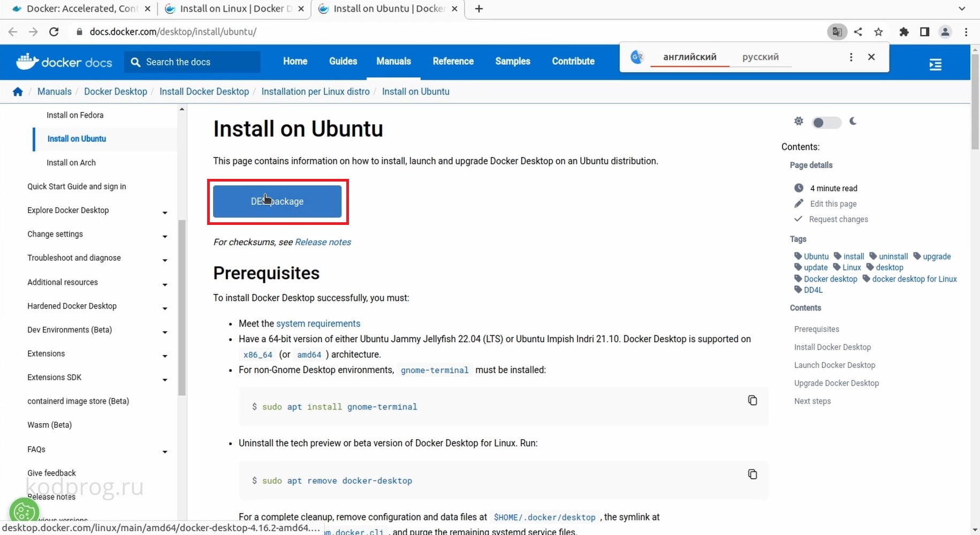Viewport: 980px width, 535px height.
Task: Switch to Docker: Accelerated browser tab
Action: click(x=80, y=9)
